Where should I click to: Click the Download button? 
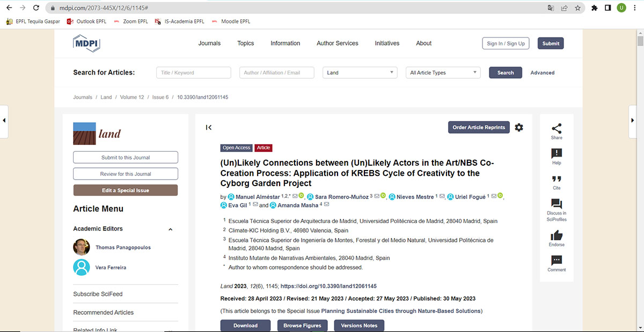[246, 326]
